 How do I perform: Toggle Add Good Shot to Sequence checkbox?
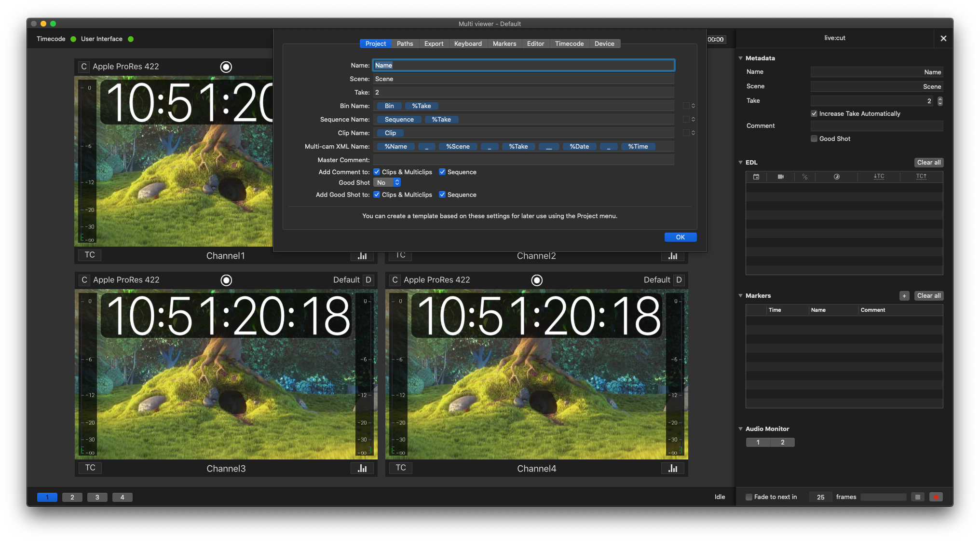click(442, 195)
